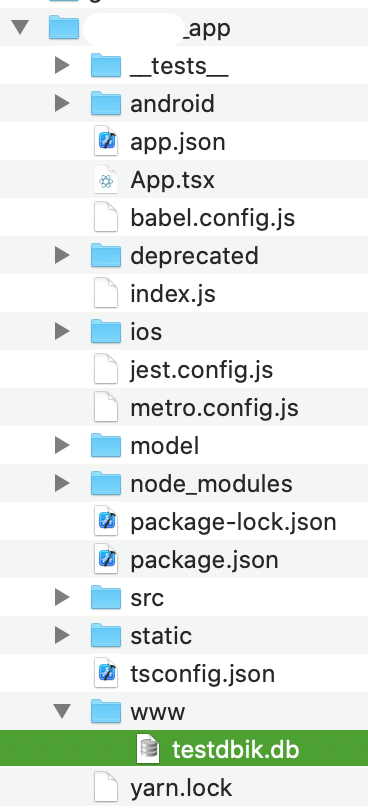Click the React icon beside App.tsx
Viewport: 368px width, 812px height.
106,180
